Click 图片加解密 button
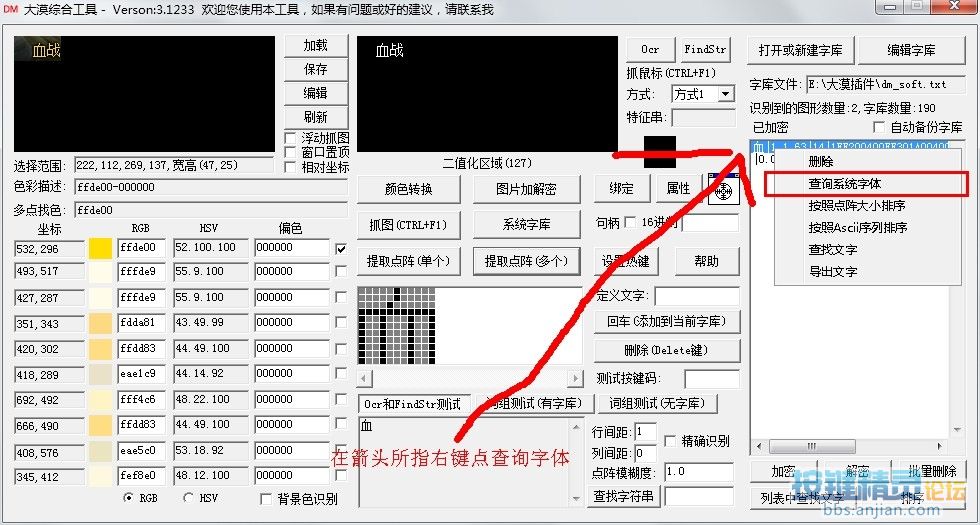This screenshot has height=525, width=980. pyautogui.click(x=526, y=189)
